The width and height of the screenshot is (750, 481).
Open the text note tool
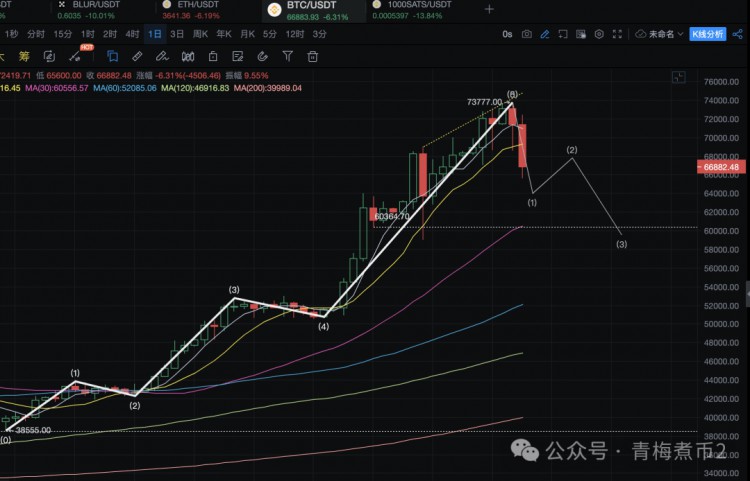point(238,56)
